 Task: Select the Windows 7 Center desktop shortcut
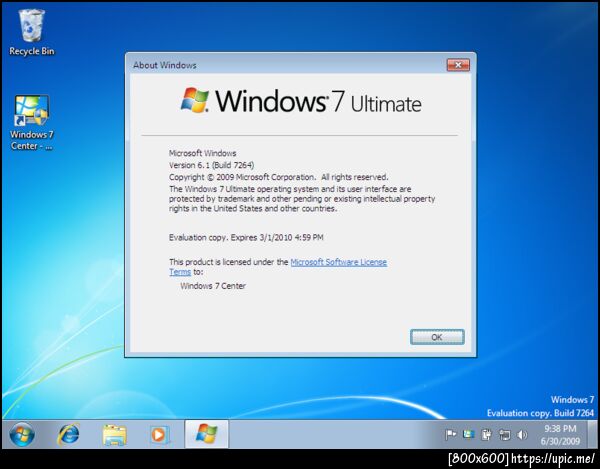pyautogui.click(x=31, y=122)
